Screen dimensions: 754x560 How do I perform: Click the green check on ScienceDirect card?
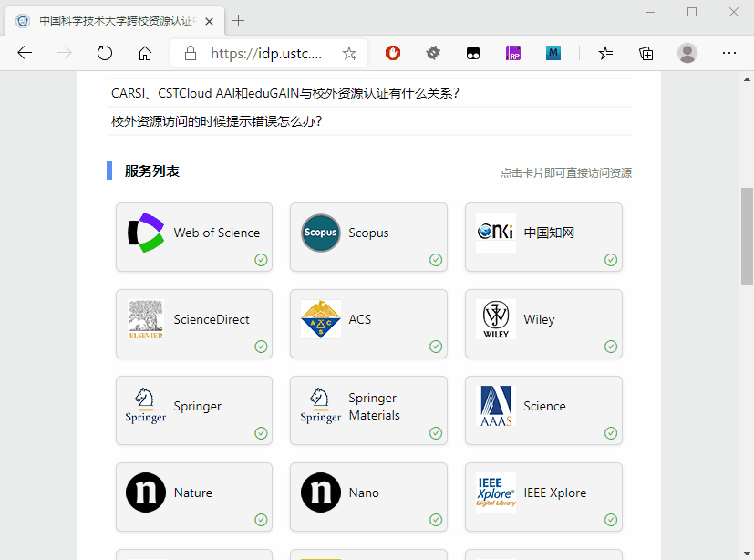tap(261, 347)
